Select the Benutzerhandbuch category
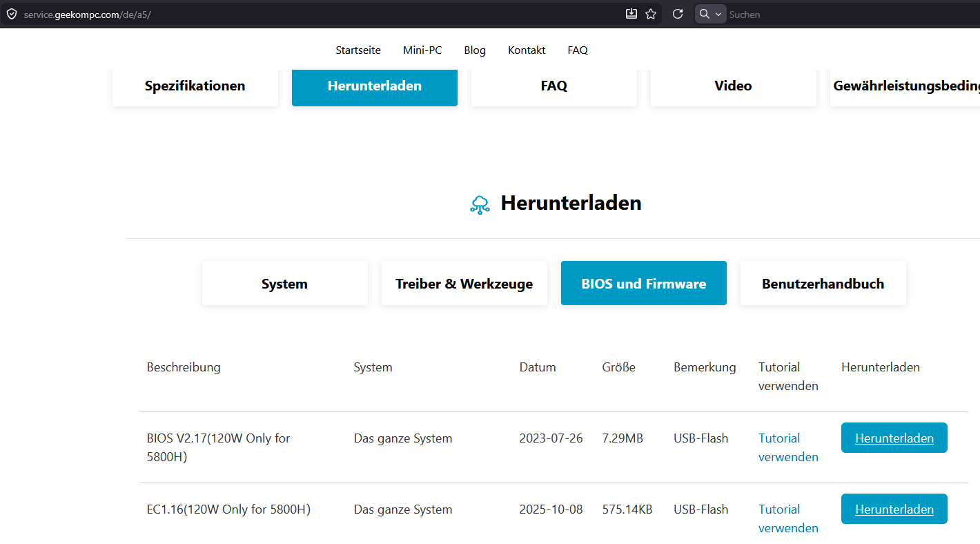Image resolution: width=980 pixels, height=544 pixels. pyautogui.click(x=823, y=283)
